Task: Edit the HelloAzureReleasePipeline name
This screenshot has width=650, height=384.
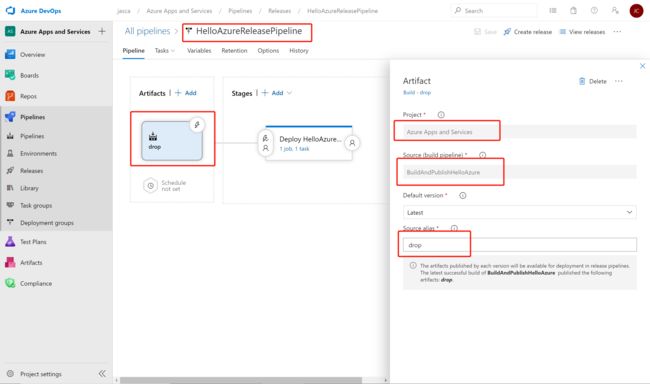Action: [x=249, y=31]
